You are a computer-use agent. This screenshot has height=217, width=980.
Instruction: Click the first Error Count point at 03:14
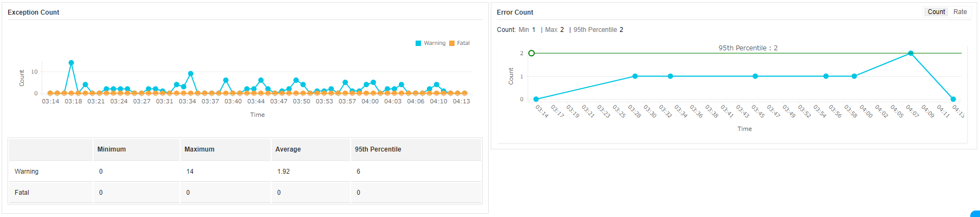536,100
